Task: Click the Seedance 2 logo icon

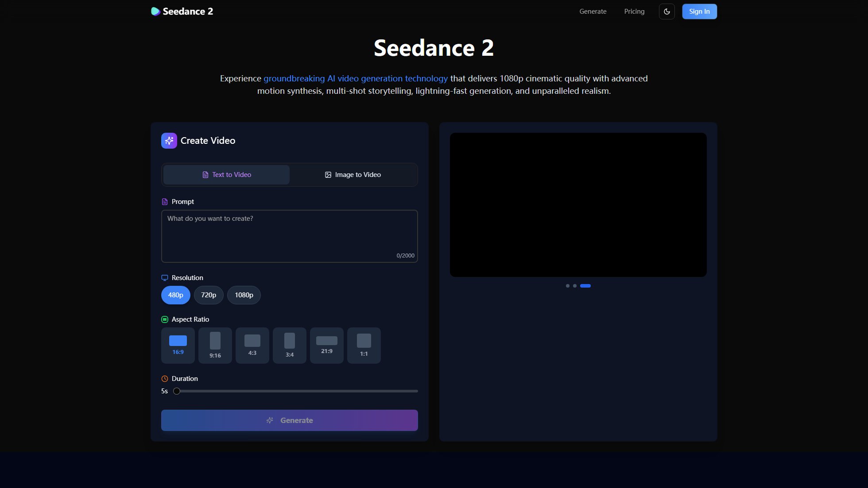Action: point(155,11)
